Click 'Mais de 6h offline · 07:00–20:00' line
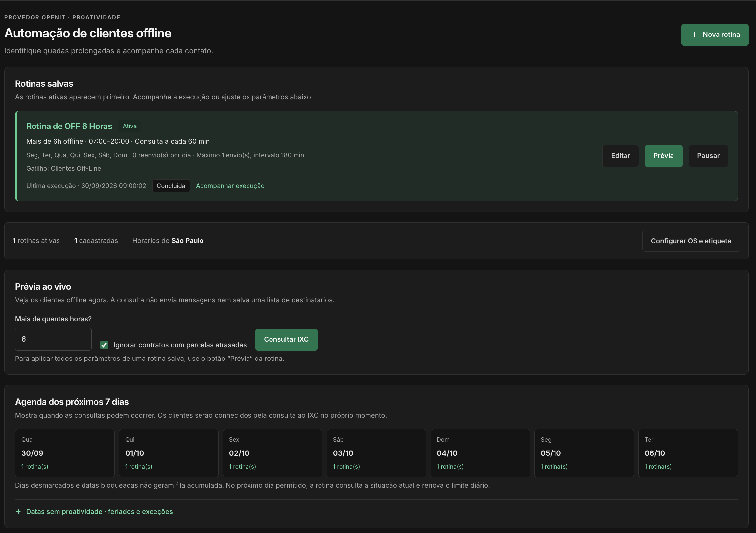 tap(118, 141)
